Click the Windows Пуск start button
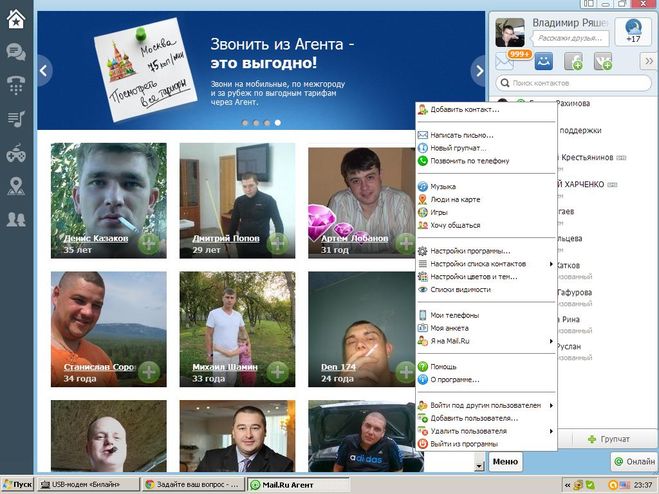Image resolution: width=659 pixels, height=494 pixels. 18,485
